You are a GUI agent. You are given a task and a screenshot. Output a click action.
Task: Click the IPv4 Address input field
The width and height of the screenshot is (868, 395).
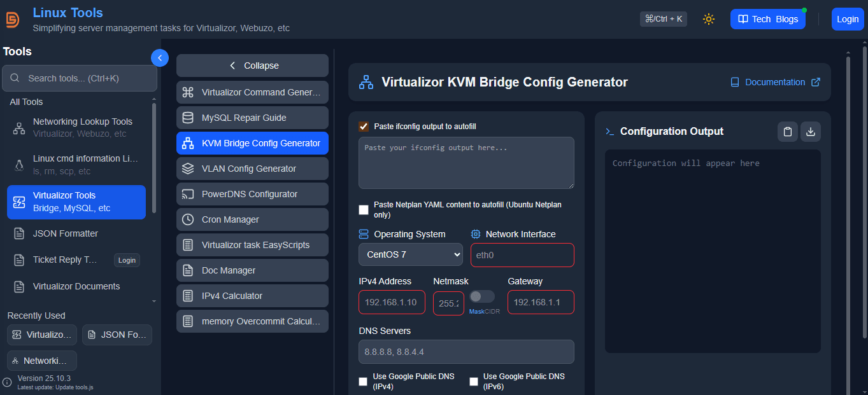(392, 302)
